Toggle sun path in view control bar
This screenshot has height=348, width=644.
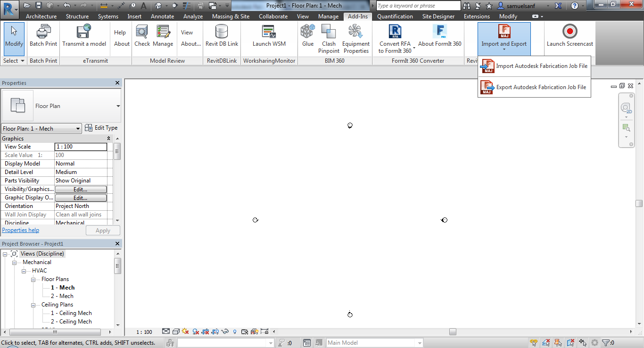tap(185, 331)
